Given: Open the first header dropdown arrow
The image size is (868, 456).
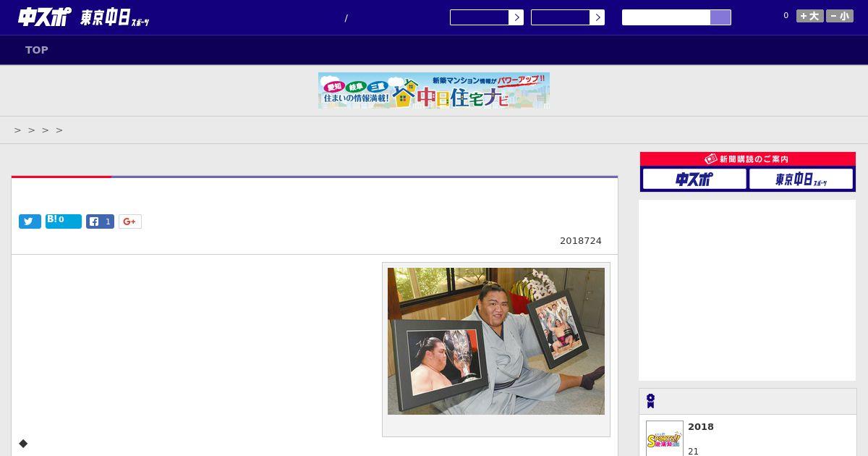Looking at the screenshot, I should 516,17.
